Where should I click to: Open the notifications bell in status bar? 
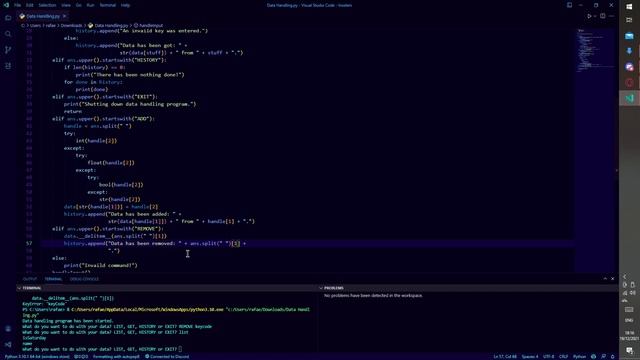(613, 357)
